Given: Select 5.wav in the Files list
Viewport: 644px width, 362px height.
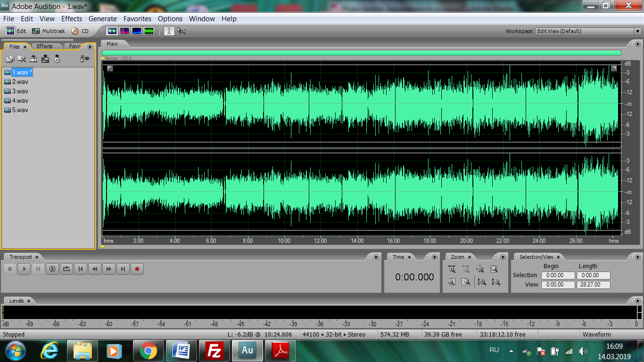Looking at the screenshot, I should point(20,110).
